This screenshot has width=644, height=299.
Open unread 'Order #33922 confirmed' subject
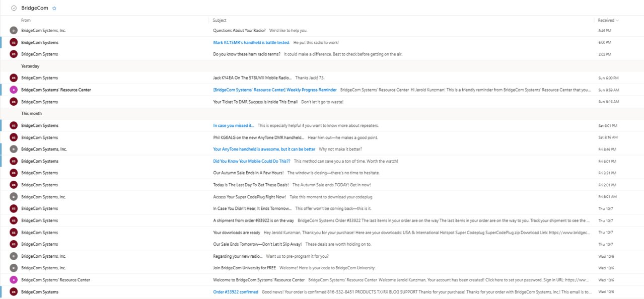point(236,292)
